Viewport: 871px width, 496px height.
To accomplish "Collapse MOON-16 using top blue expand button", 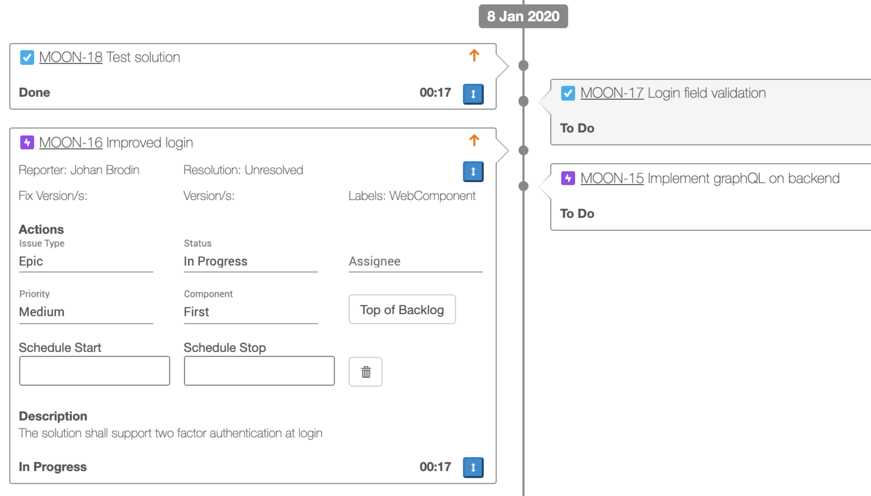I will 473,171.
